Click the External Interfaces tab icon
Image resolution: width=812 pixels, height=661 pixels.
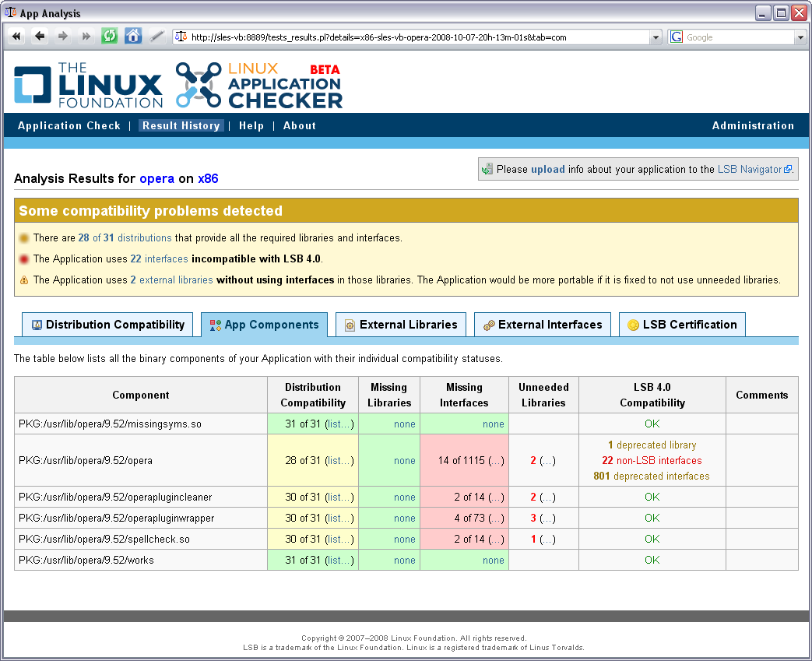point(489,325)
